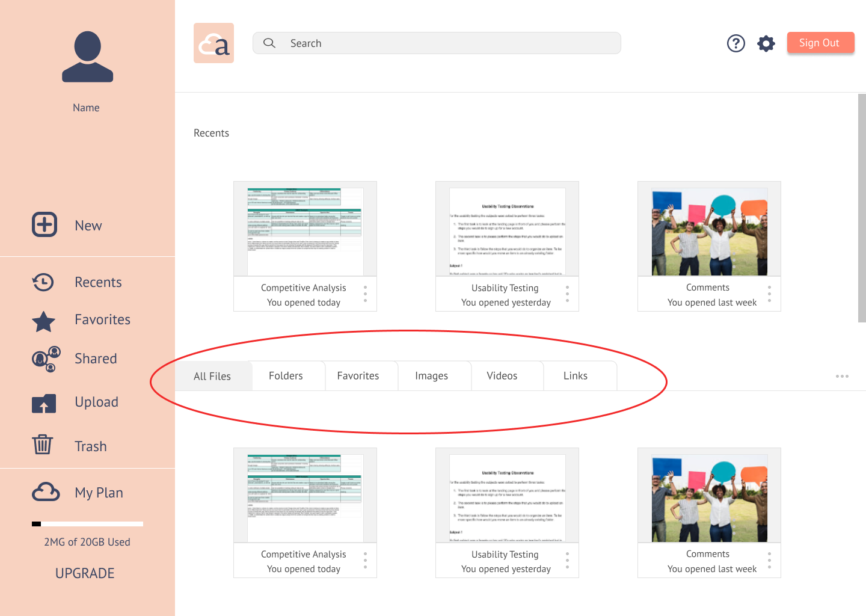Click 'You opened last week' in Recents Comments card
Screen dimensions: 866x616
712,303
